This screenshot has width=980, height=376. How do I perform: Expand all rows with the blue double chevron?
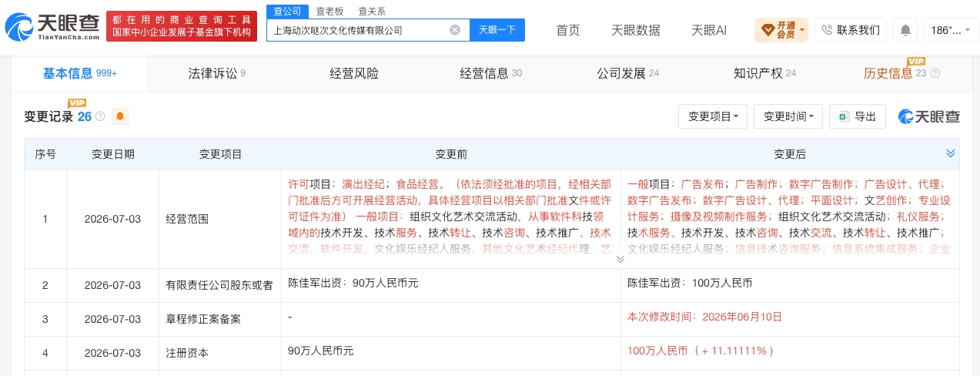[951, 153]
